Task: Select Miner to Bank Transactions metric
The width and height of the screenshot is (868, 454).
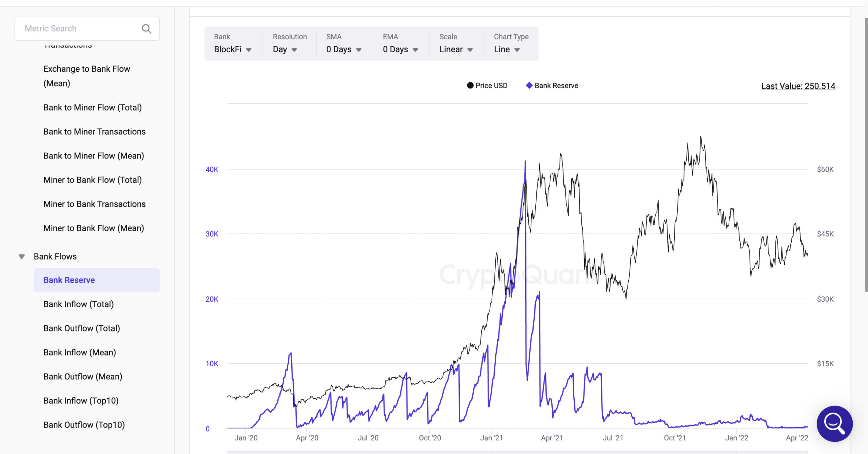Action: tap(94, 204)
